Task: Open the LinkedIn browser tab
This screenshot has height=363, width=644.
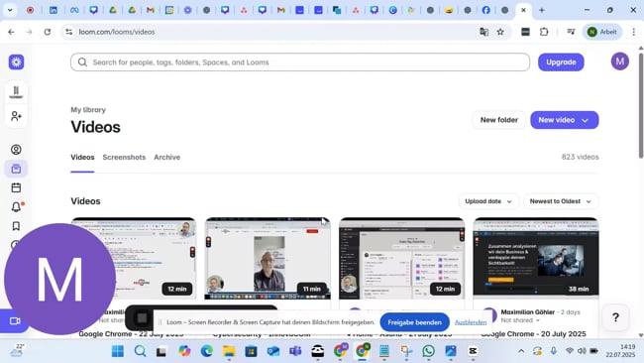Action: [x=54, y=10]
